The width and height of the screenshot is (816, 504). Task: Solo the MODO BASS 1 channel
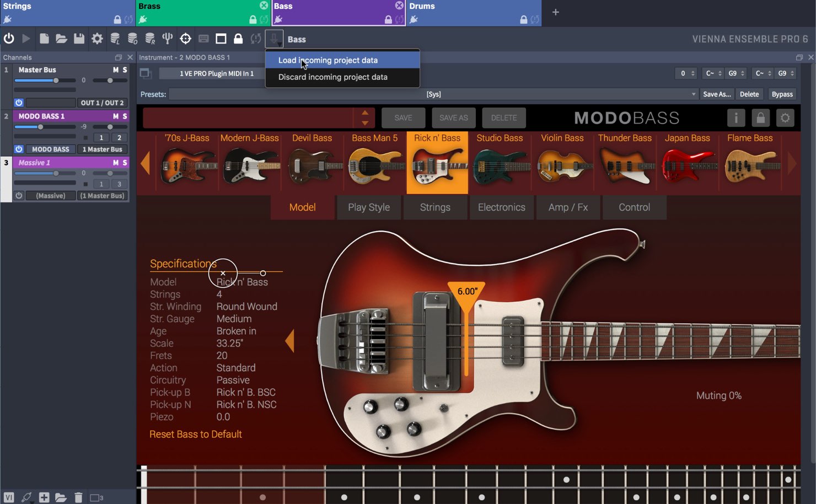click(125, 116)
